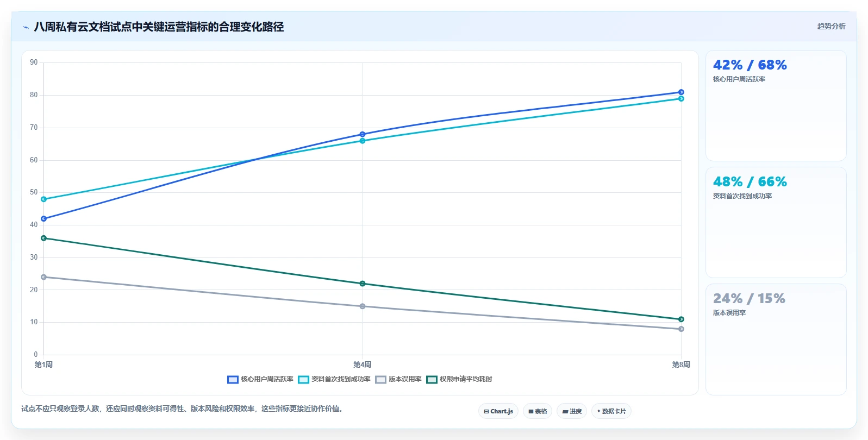Viewport: 868px width, 440px height.
Task: Select the Chart.js tag chip
Action: 498,411
